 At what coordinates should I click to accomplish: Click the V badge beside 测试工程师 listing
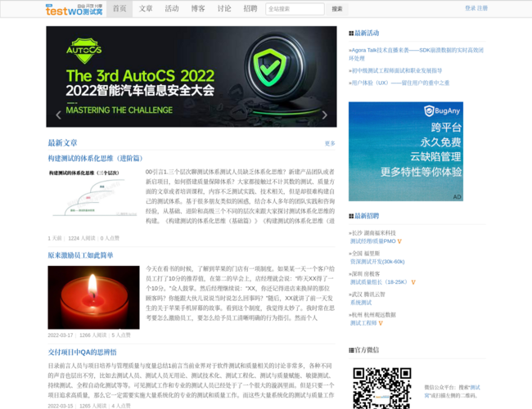(381, 323)
